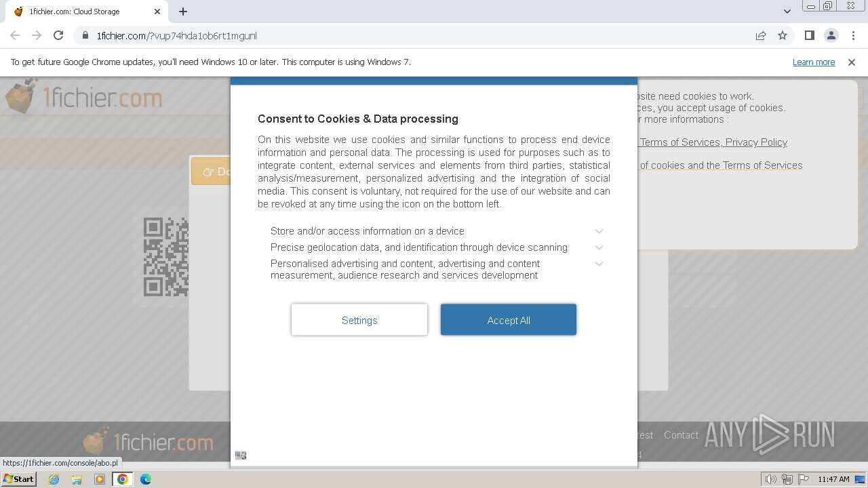Open volume control in system tray
The image size is (868, 488).
click(x=771, y=479)
